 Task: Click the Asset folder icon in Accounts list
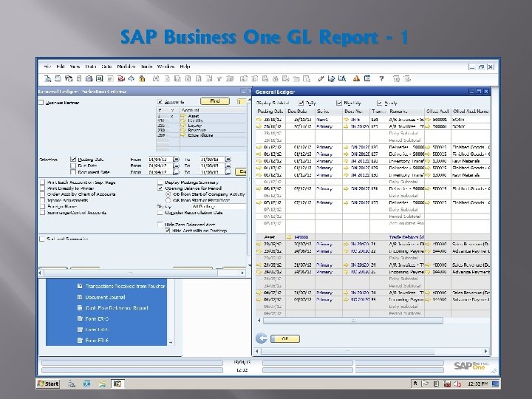pos(183,116)
